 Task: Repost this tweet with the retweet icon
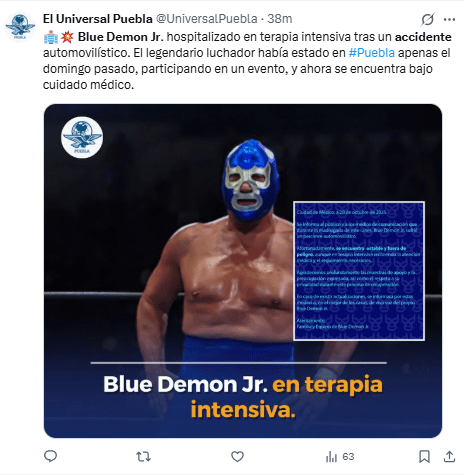pyautogui.click(x=144, y=456)
